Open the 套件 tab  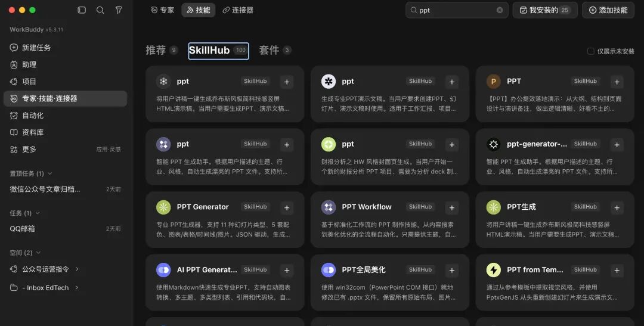point(275,50)
